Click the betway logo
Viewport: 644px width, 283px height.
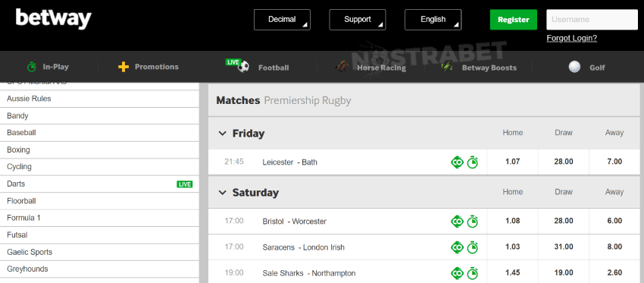point(53,19)
